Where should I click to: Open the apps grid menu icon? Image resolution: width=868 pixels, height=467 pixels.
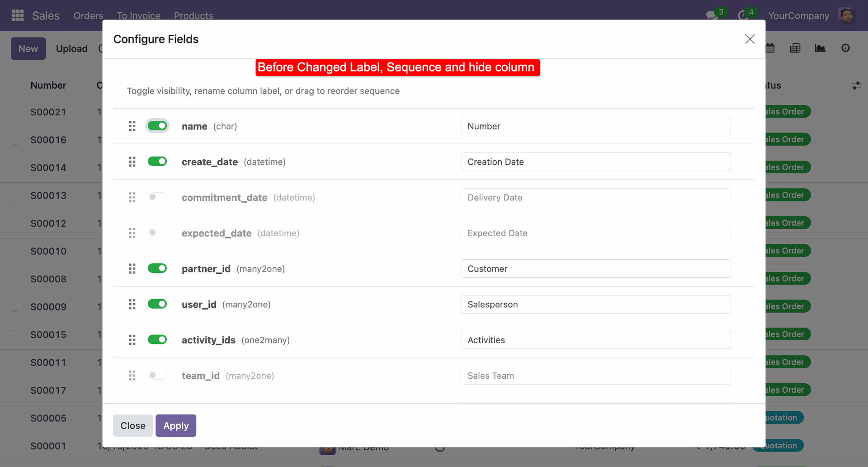tap(18, 15)
